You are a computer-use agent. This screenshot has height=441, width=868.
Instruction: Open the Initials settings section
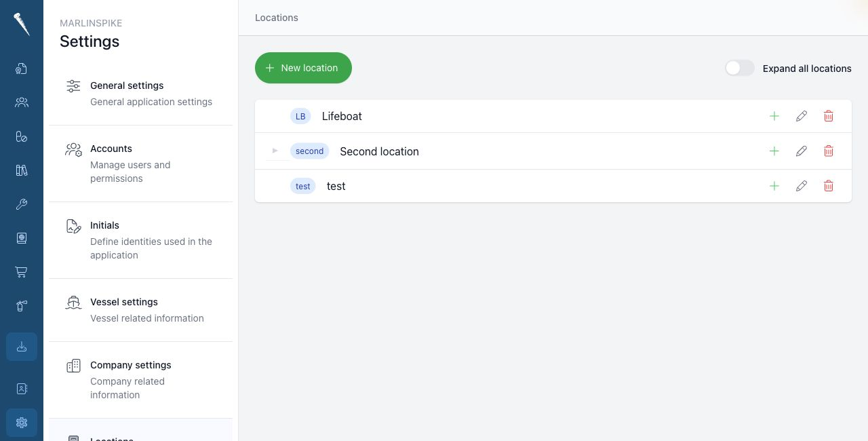click(x=140, y=240)
